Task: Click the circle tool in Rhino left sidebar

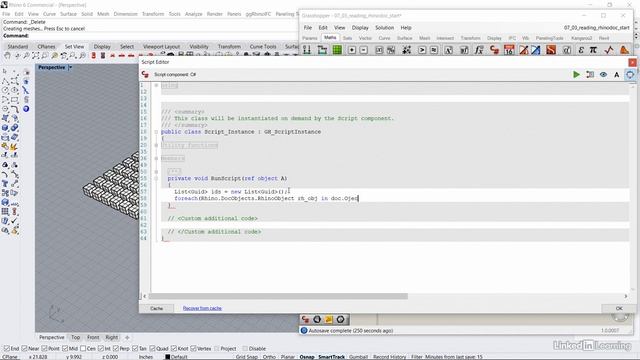Action: [5, 90]
